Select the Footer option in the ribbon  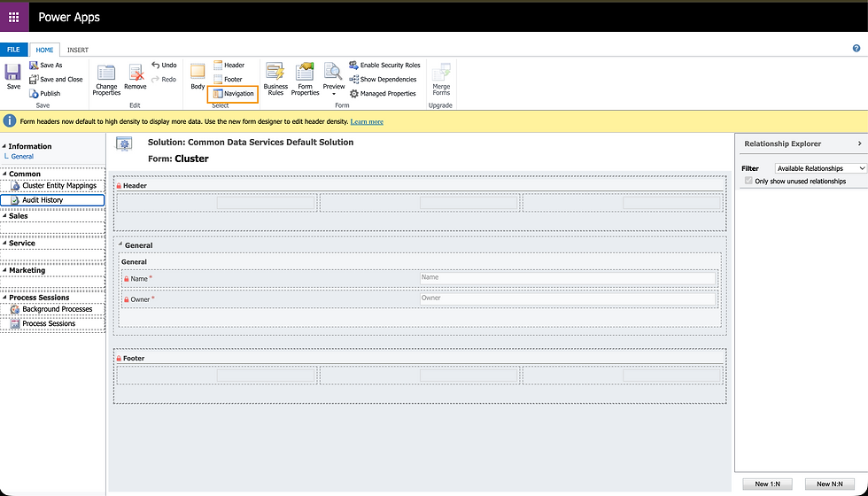tap(229, 79)
